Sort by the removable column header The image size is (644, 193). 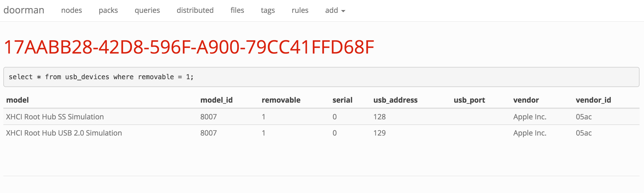click(x=280, y=100)
